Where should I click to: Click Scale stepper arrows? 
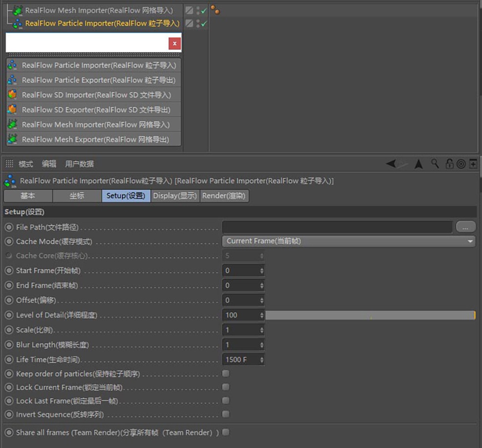[x=262, y=330]
